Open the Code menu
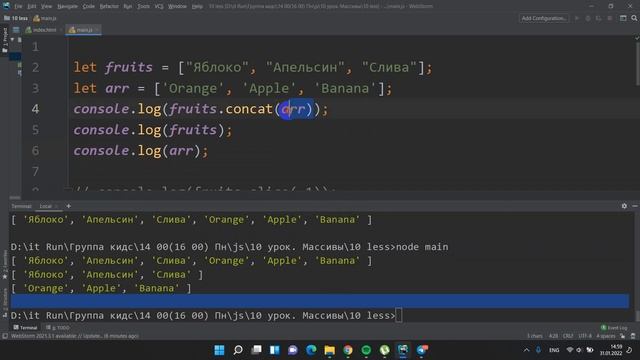 (89, 6)
